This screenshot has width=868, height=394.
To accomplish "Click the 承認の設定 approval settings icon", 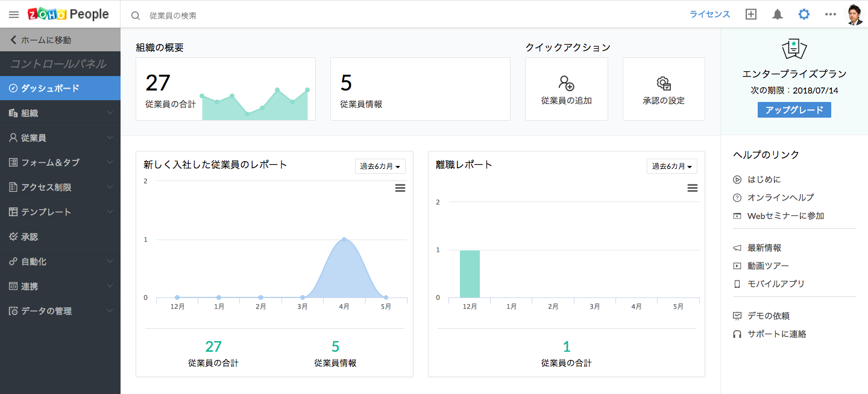I will pyautogui.click(x=664, y=83).
